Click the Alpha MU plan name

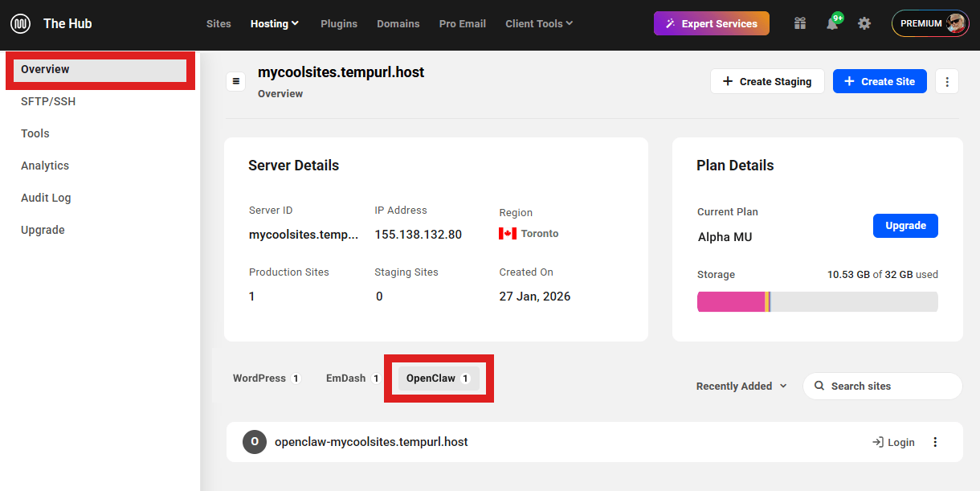725,237
